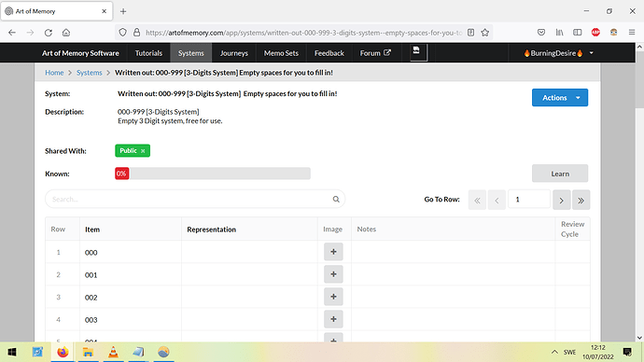Bookmark this page with the star icon
Screen dimensions: 644x362
[x=485, y=33]
